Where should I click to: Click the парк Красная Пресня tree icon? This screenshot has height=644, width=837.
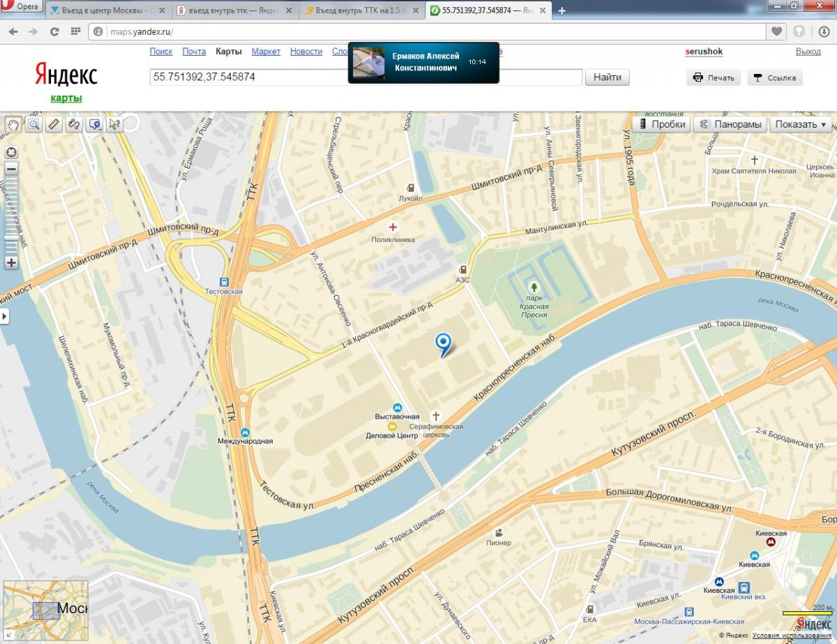(534, 287)
